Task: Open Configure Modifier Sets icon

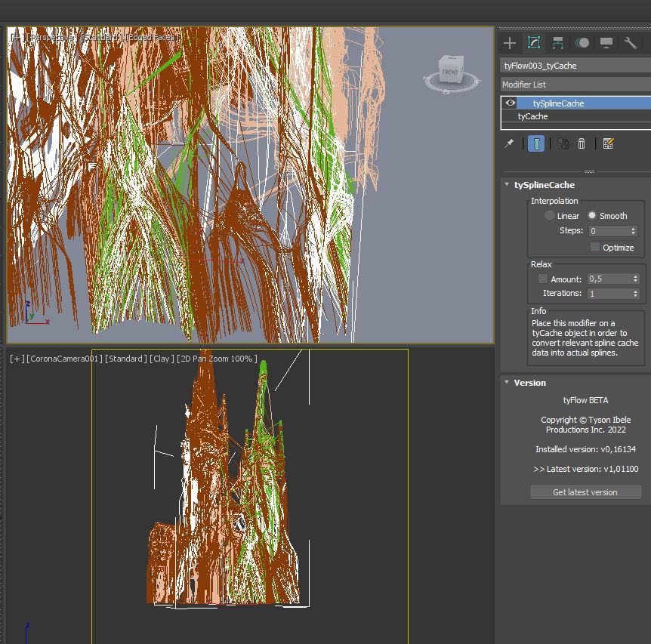Action: click(608, 143)
